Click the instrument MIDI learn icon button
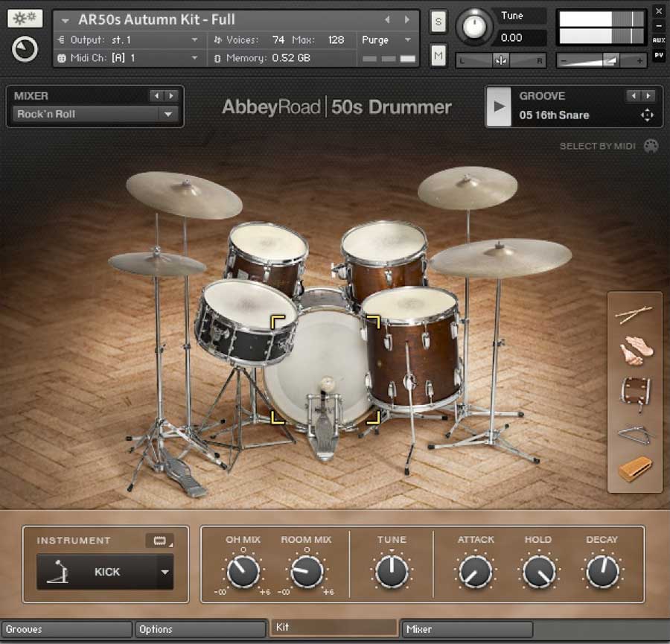 [x=159, y=541]
